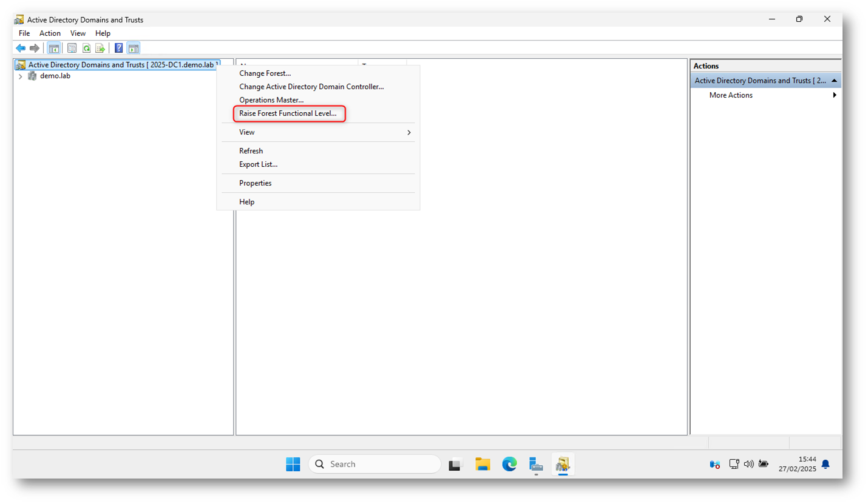Click the blue Help question mark icon
The width and height of the screenshot is (868, 504).
click(118, 48)
